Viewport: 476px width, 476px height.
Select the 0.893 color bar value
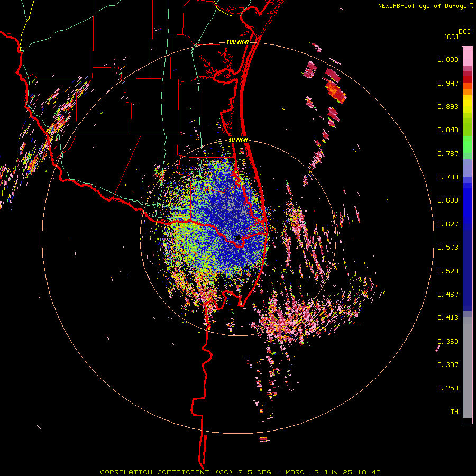pos(448,106)
